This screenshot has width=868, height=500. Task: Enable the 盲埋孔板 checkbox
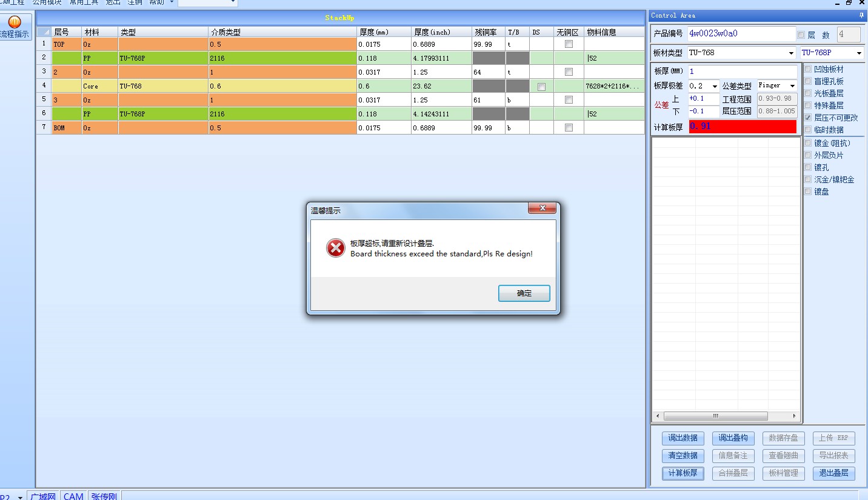point(808,81)
